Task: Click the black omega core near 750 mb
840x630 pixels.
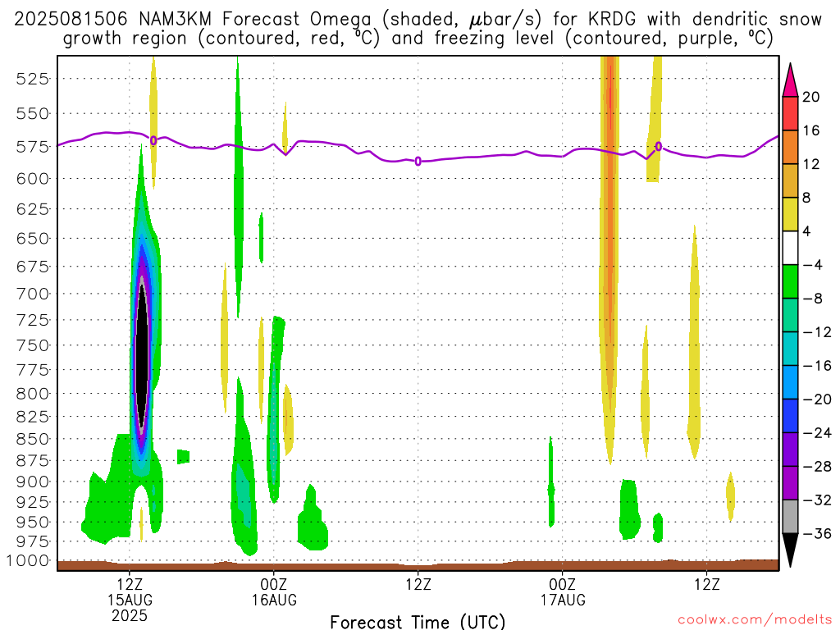Action: click(x=141, y=356)
